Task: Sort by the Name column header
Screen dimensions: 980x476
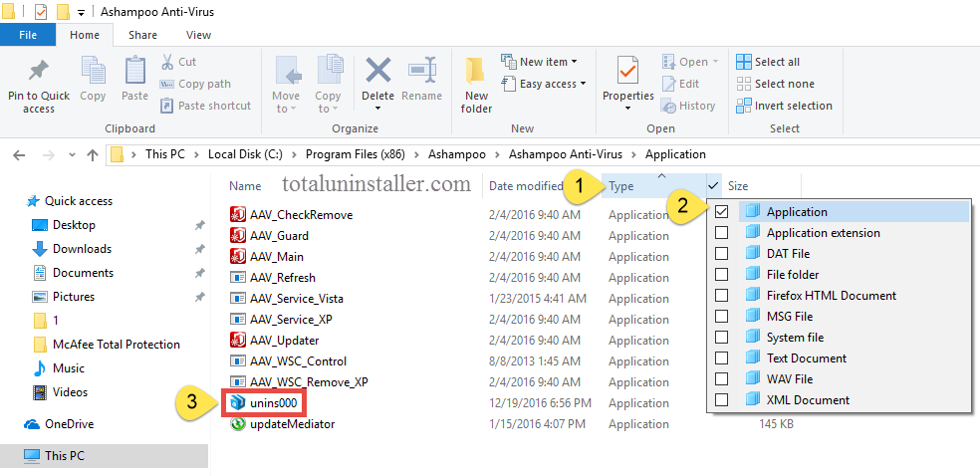Action: (x=245, y=186)
